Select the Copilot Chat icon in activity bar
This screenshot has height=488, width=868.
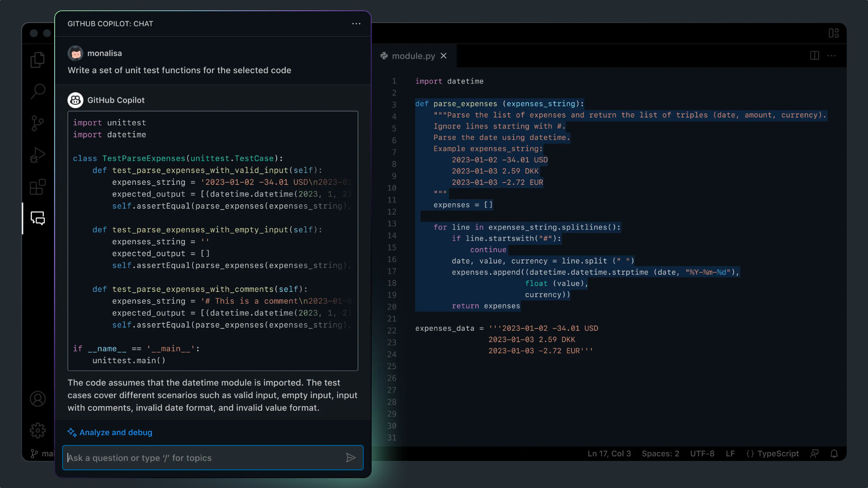click(38, 218)
